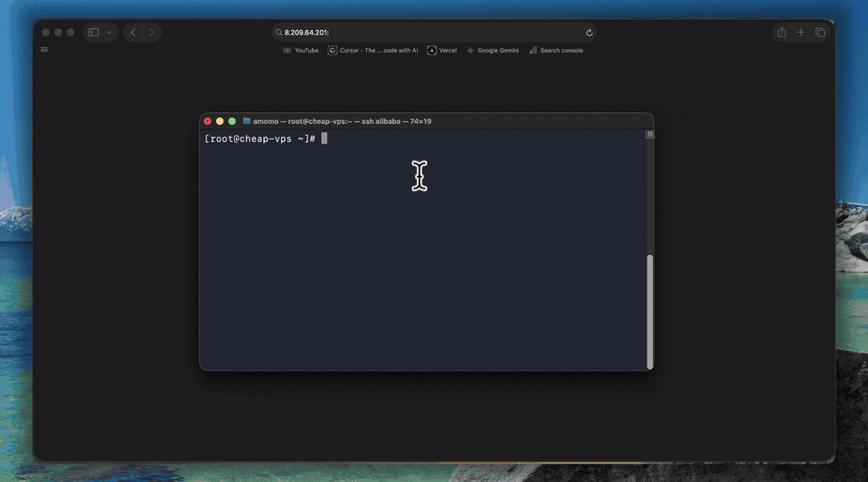Click the reading list icon below the Safari toolbar

click(44, 50)
